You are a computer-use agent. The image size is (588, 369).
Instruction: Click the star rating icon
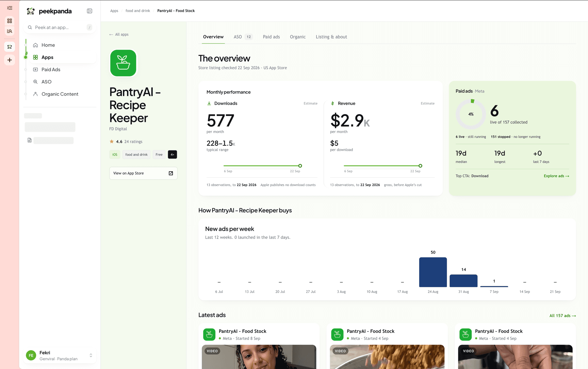pyautogui.click(x=112, y=142)
